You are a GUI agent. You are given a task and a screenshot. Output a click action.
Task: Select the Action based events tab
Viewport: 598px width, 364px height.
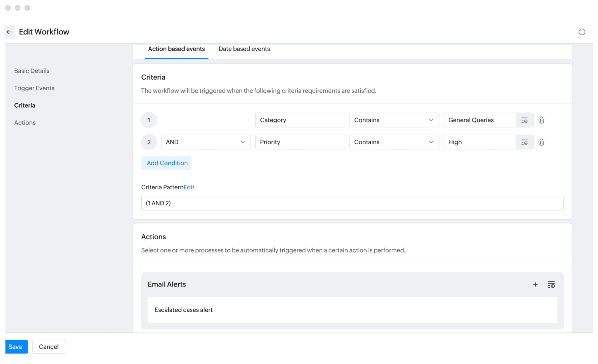(176, 49)
